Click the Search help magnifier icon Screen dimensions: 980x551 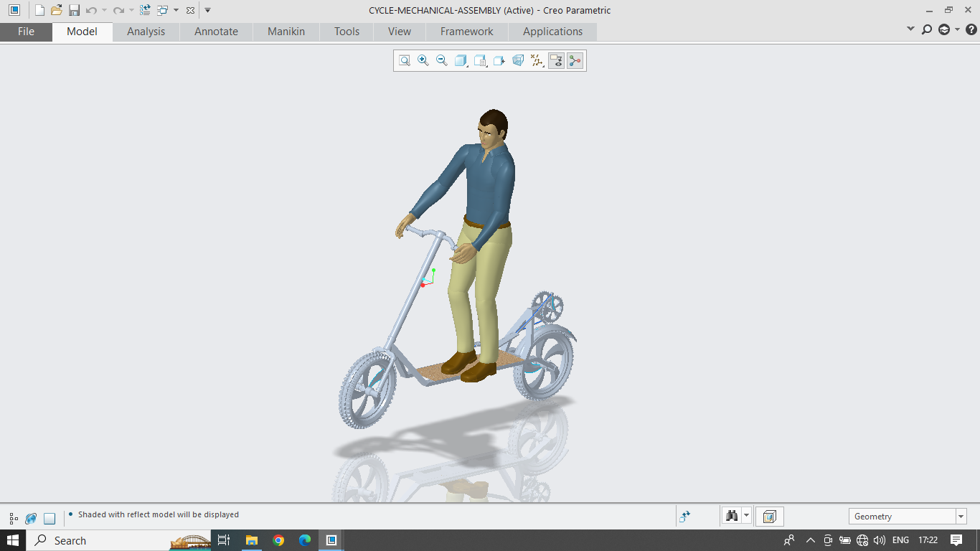coord(927,29)
